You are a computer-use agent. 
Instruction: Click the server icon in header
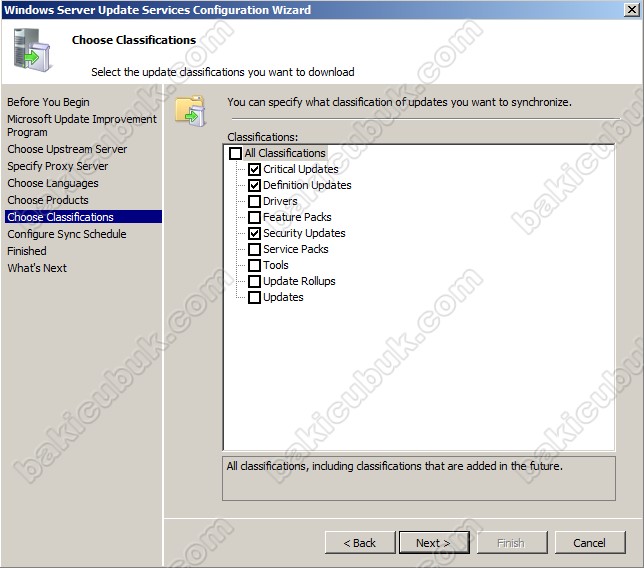[32, 50]
